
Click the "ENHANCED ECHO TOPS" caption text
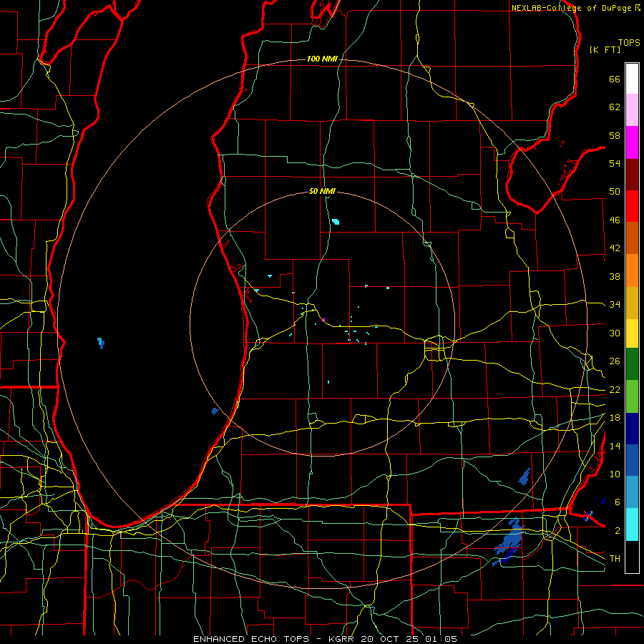coord(251,639)
